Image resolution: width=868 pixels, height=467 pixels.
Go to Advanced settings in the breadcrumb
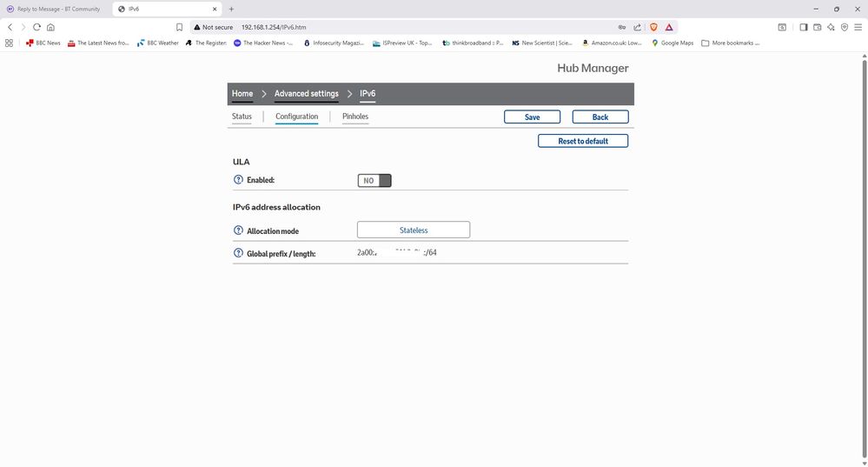click(x=306, y=94)
